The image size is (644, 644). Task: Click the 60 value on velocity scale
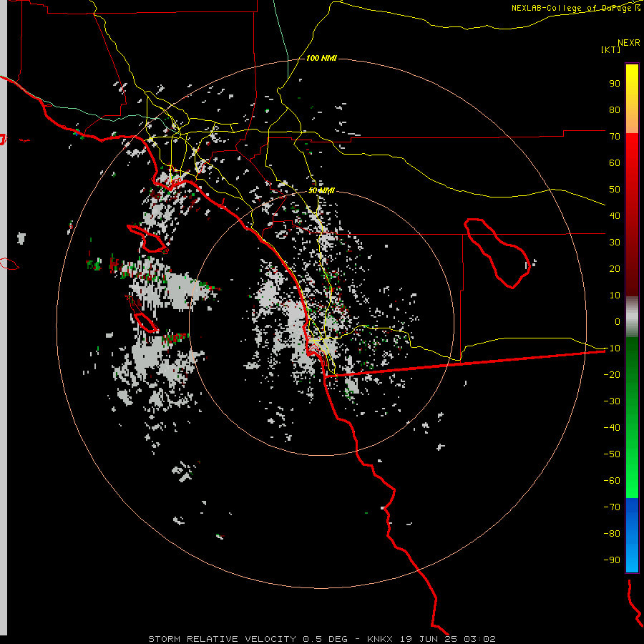615,162
